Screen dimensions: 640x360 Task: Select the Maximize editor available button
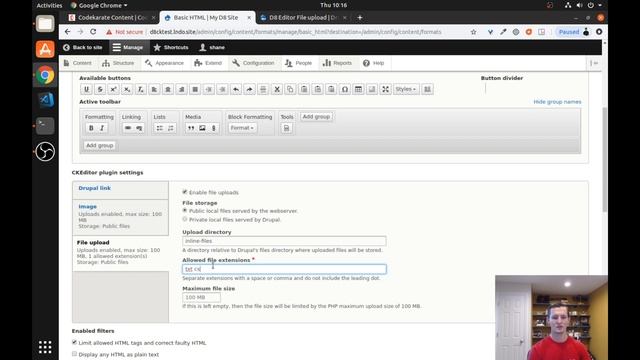pyautogui.click(x=385, y=89)
